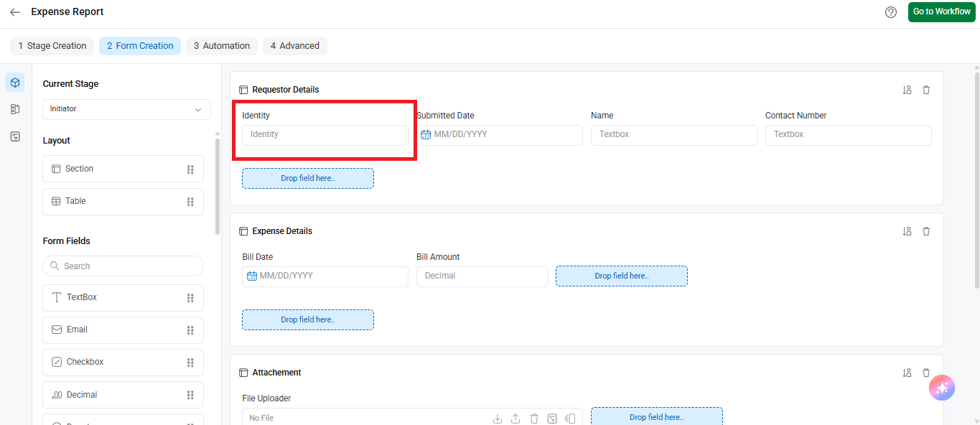Click the reorder icon for Expense Details section
Image resolution: width=980 pixels, height=425 pixels.
pos(907,231)
